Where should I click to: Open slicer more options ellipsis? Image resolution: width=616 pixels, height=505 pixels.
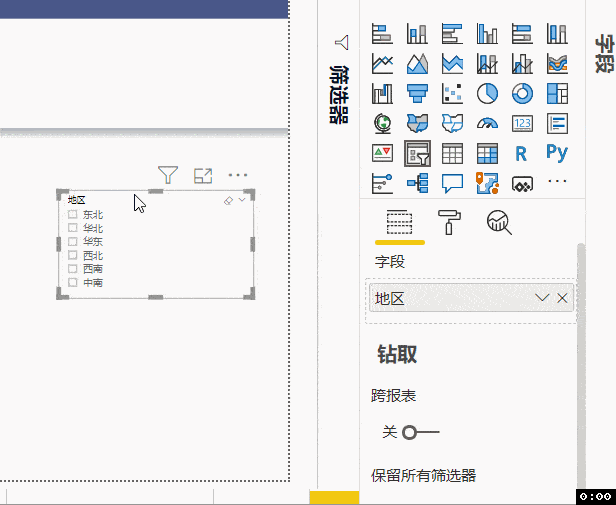pos(238,175)
